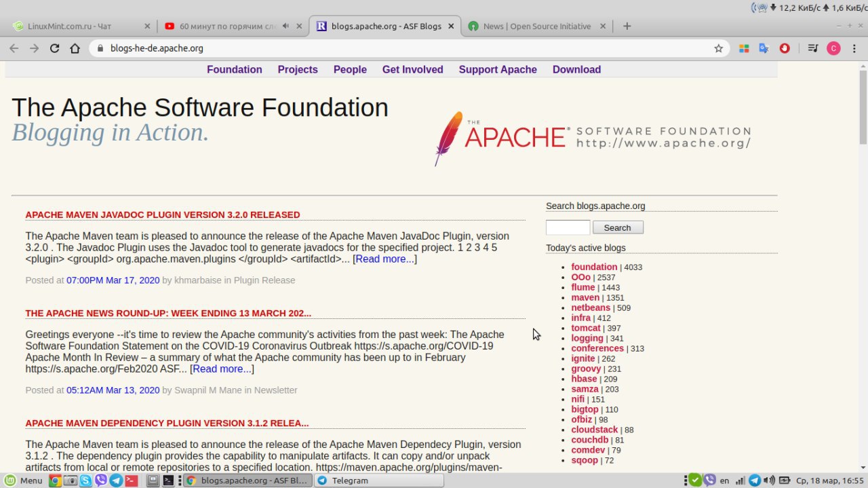Image resolution: width=868 pixels, height=488 pixels.
Task: Open the Apache News Round-Up post title
Action: click(x=168, y=313)
